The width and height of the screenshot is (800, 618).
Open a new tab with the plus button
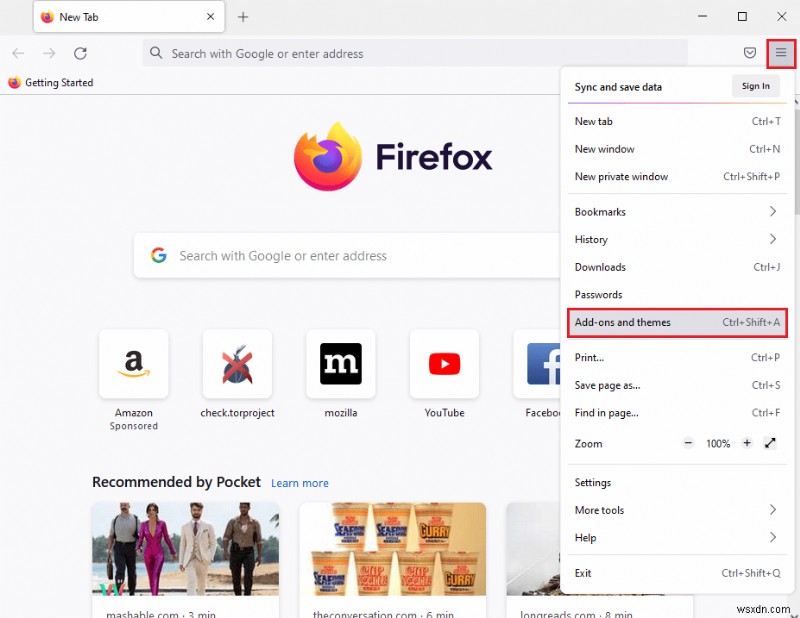coord(244,17)
